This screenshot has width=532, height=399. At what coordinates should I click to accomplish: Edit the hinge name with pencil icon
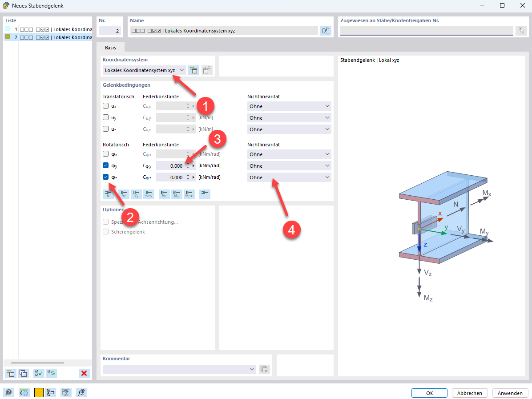coord(326,31)
